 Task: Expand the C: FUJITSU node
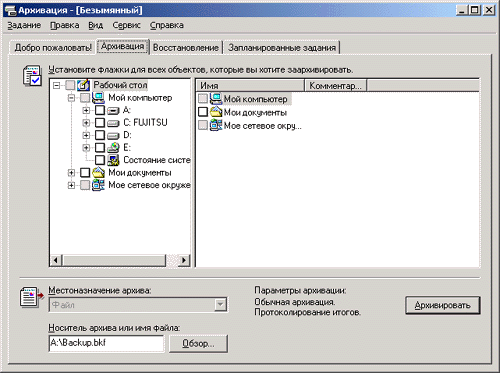[x=86, y=123]
